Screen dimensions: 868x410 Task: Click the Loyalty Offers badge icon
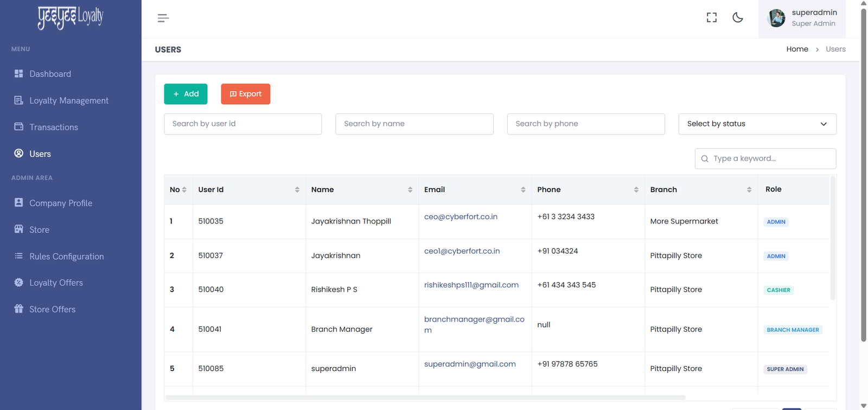(19, 283)
